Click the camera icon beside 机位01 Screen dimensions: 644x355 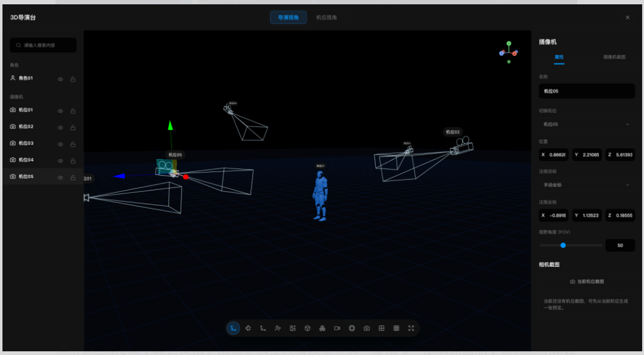point(13,110)
